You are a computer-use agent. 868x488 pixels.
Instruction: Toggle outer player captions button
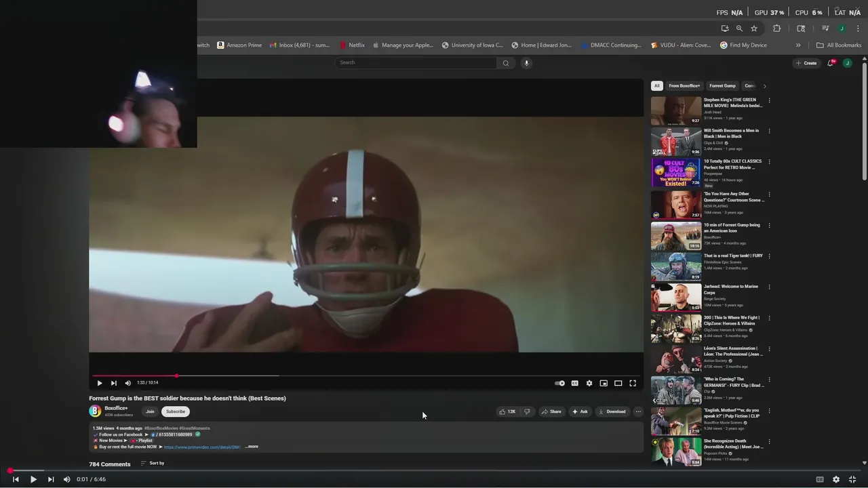820,479
